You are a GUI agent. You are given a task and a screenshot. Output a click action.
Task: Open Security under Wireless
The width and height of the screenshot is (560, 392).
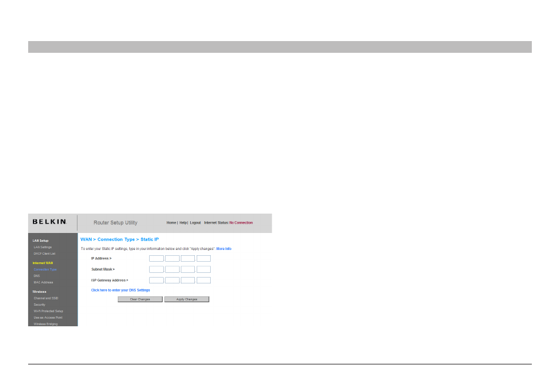tap(39, 305)
